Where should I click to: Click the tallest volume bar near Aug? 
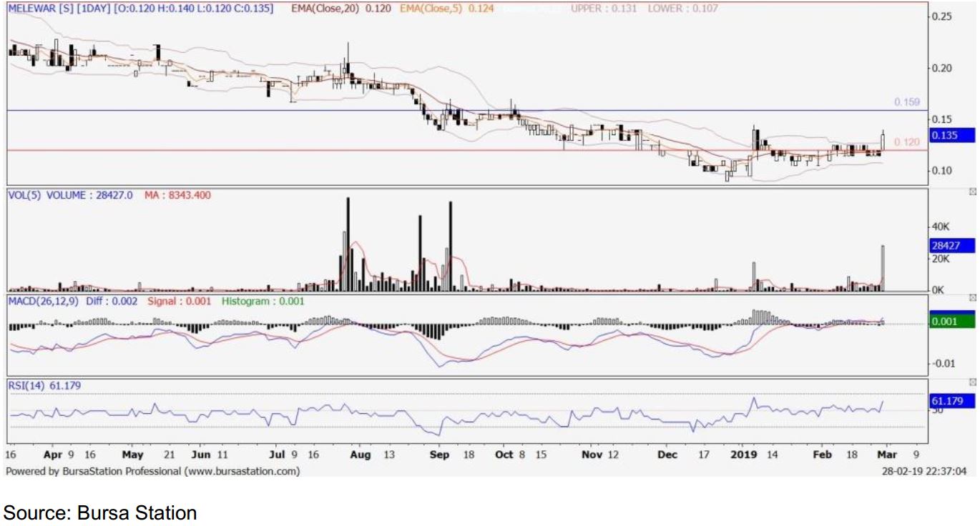(x=348, y=244)
